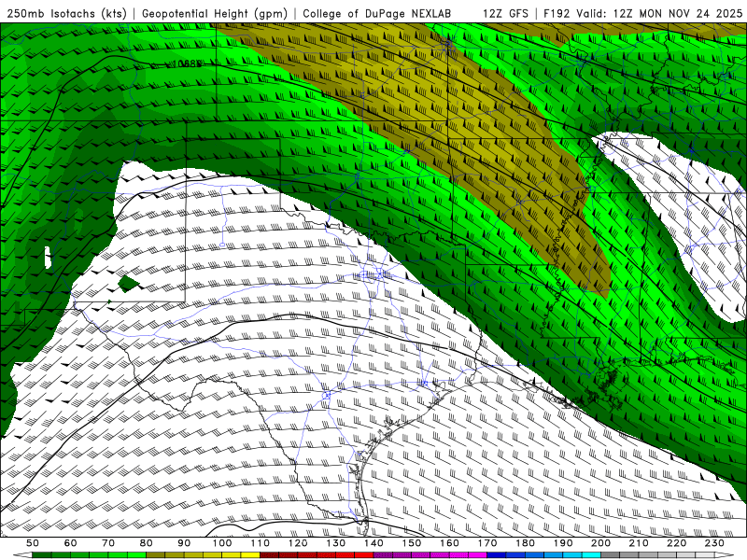
Task: Select the brightest green swatch ending at 80
Action: (x=136, y=554)
